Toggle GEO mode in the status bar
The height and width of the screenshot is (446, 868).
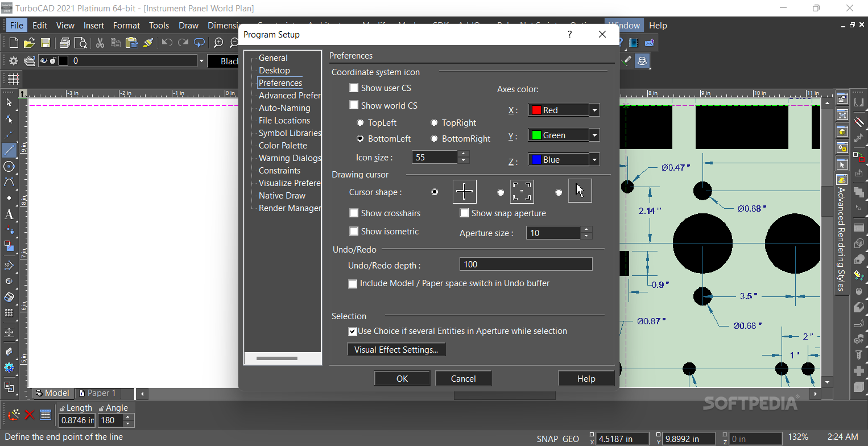click(x=571, y=439)
